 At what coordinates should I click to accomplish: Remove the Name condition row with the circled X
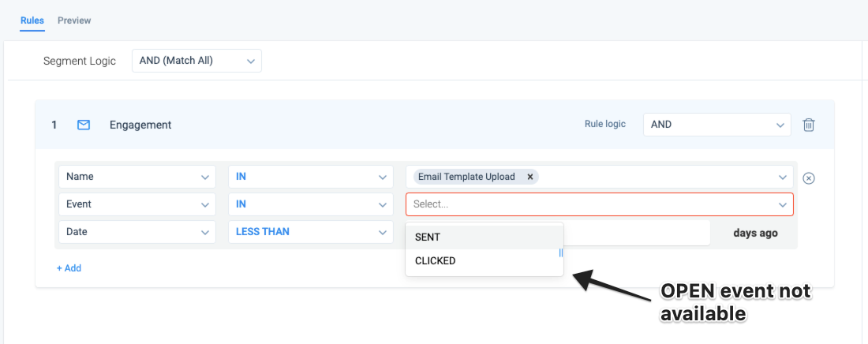(809, 178)
